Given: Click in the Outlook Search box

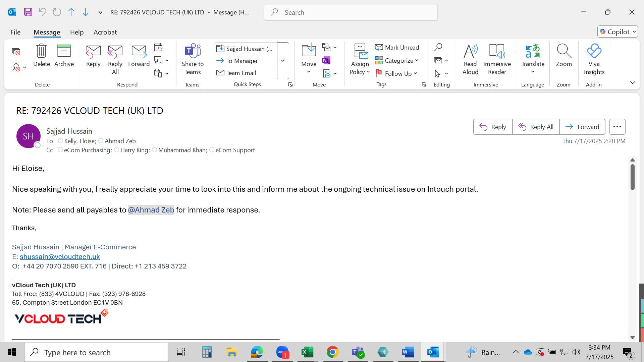Looking at the screenshot, I should point(351,12).
